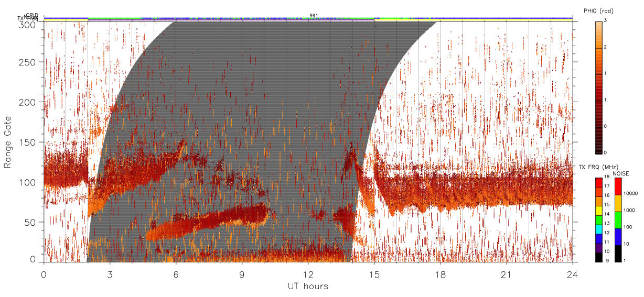Select the '991' CPID label at top
644x297 pixels.
[314, 15]
